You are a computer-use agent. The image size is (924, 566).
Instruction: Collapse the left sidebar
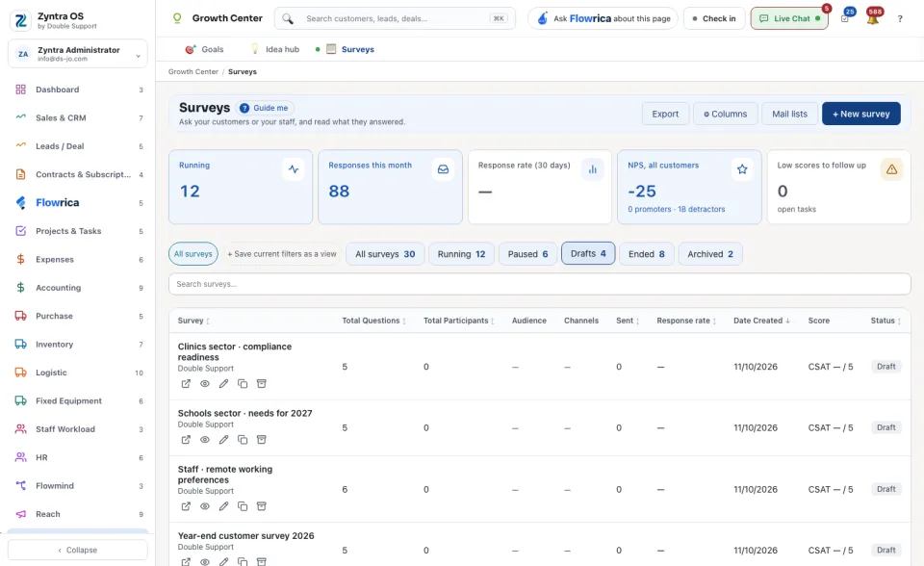tap(78, 550)
